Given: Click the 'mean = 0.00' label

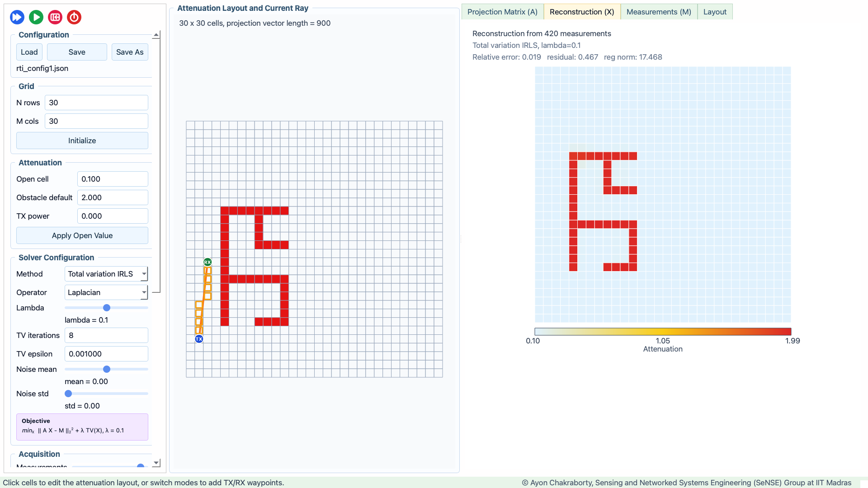Looking at the screenshot, I should point(86,381).
